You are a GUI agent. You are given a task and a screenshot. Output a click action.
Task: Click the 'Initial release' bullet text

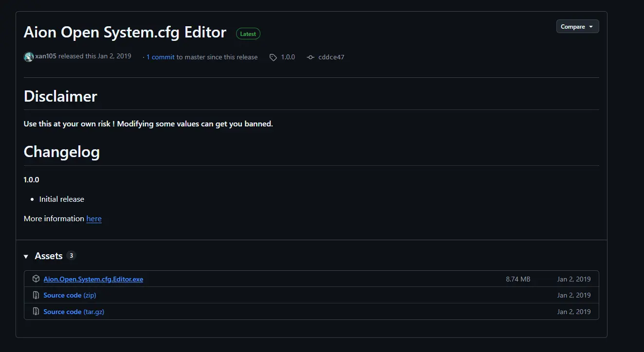point(62,199)
